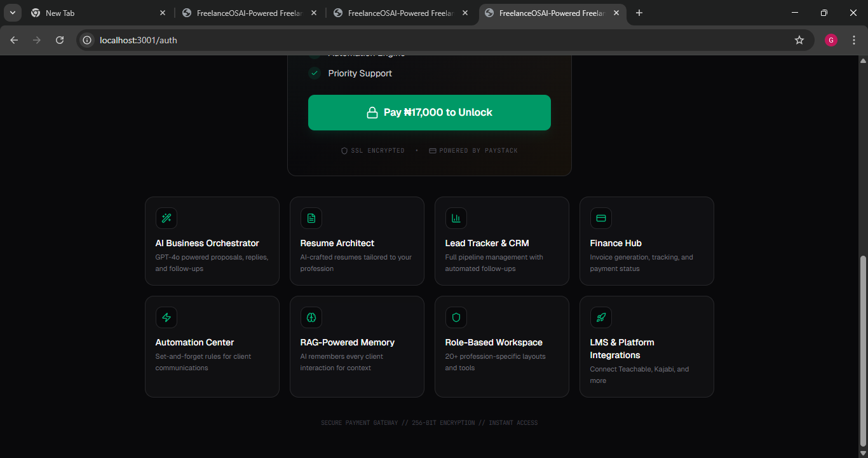This screenshot has height=458, width=868.
Task: Close the active FreelanceOS tab
Action: (x=616, y=13)
